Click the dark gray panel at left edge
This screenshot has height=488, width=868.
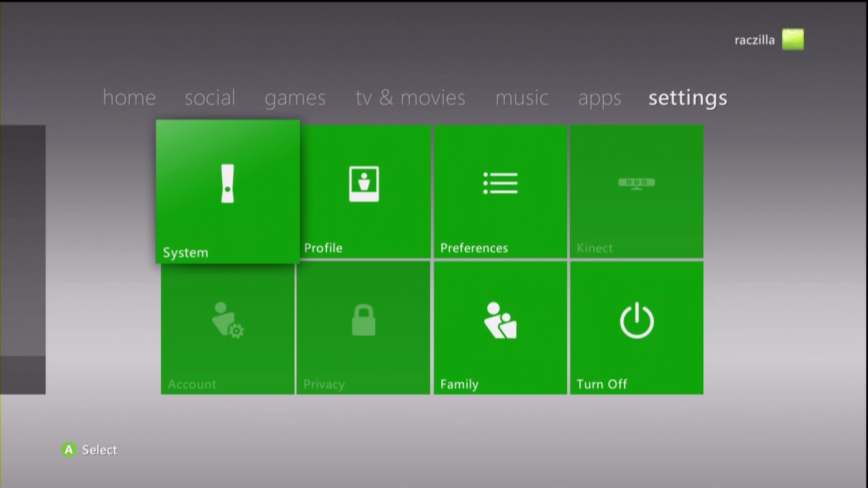click(x=22, y=258)
